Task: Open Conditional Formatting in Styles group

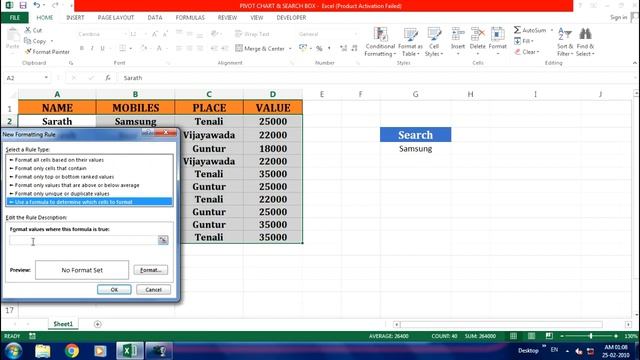Action: point(380,42)
